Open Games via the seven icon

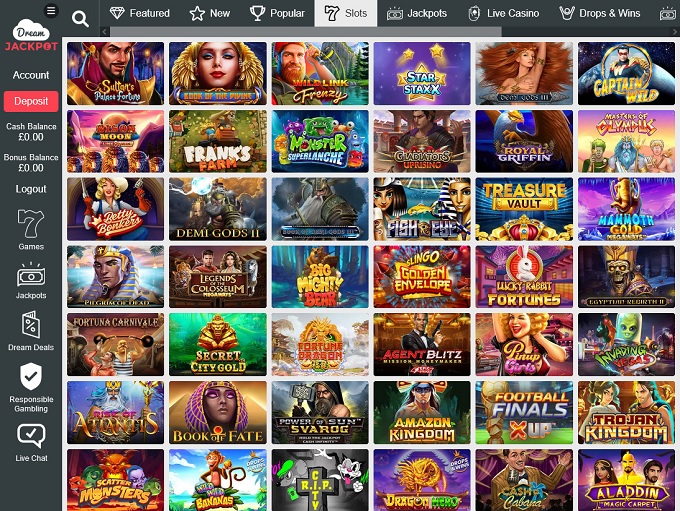(31, 223)
